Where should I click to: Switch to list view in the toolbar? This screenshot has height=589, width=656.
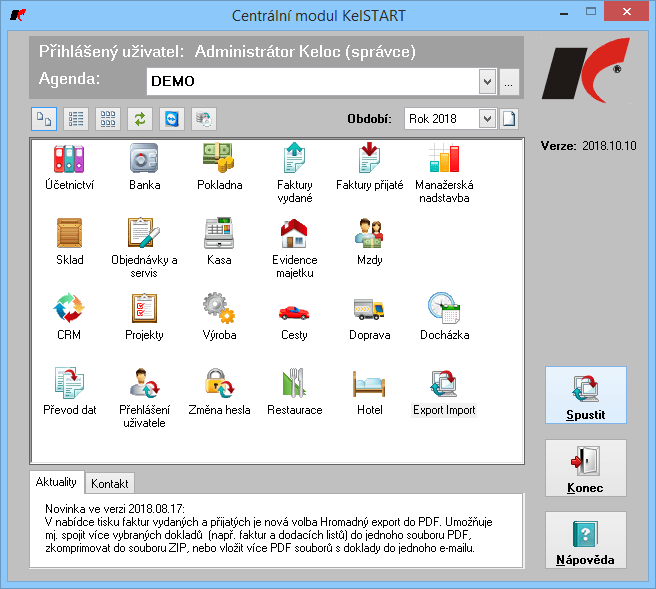(x=76, y=119)
